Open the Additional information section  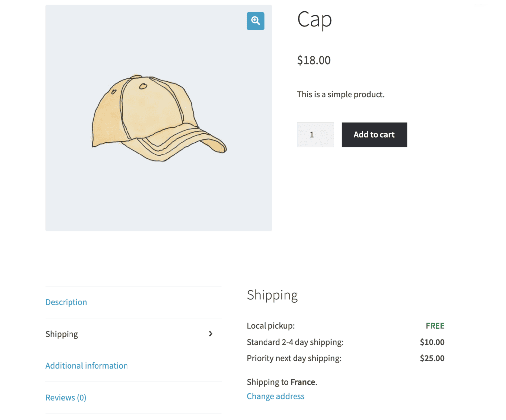(x=87, y=365)
